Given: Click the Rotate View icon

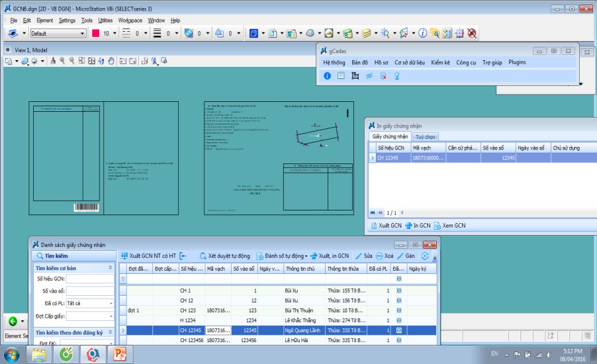Looking at the screenshot, I should pyautogui.click(x=101, y=61).
